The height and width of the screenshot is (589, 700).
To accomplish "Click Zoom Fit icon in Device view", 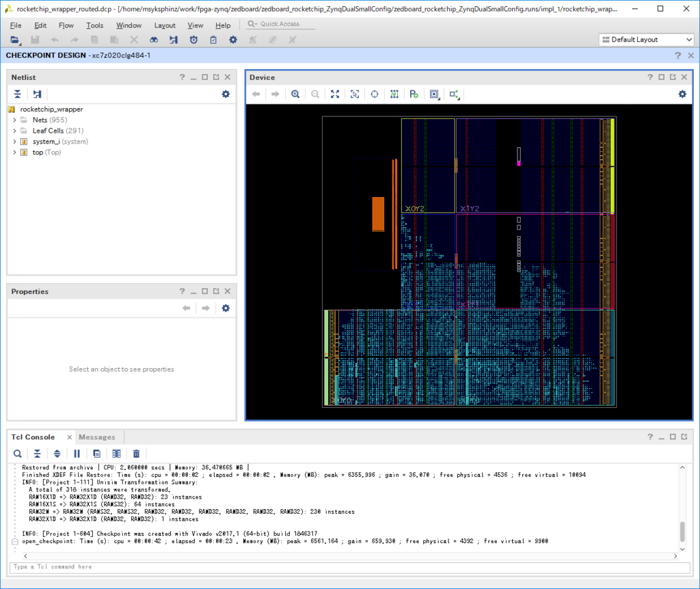I will 335,94.
